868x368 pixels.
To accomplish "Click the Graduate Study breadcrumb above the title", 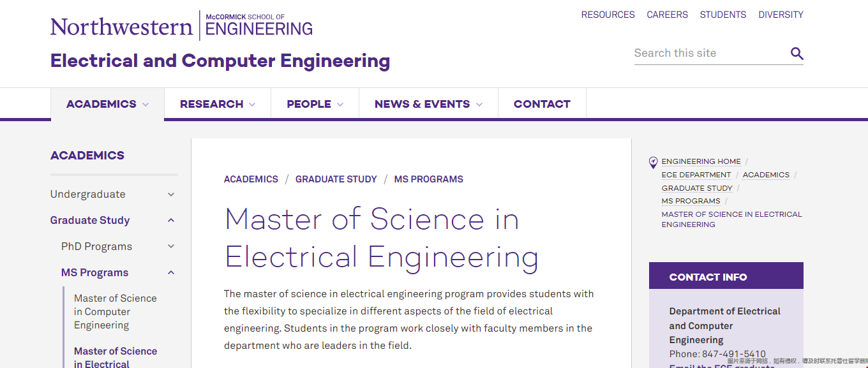I will (x=336, y=179).
